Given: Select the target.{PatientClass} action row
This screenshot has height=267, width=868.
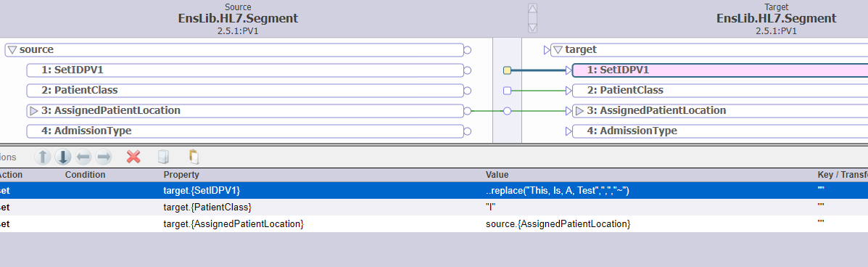Looking at the screenshot, I should tap(434, 208).
